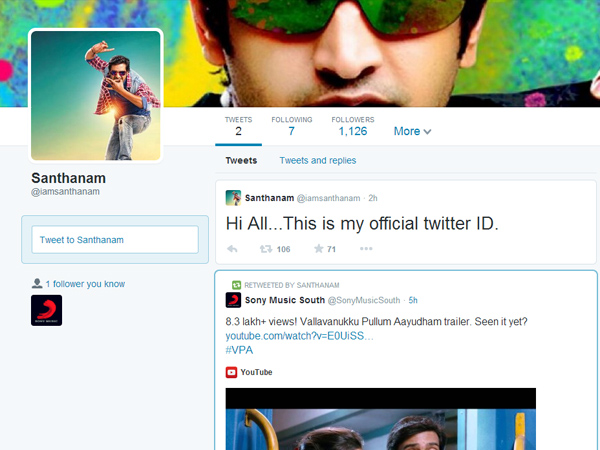Click the Tweet to Santhanam field

pos(114,240)
